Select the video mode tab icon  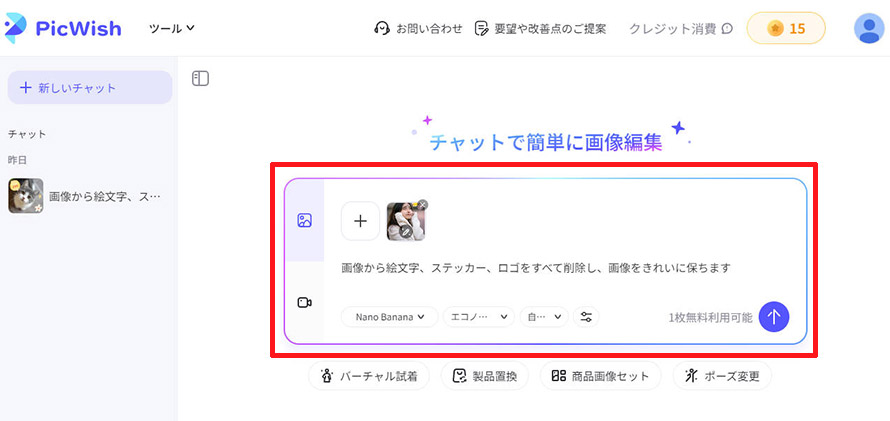(304, 302)
